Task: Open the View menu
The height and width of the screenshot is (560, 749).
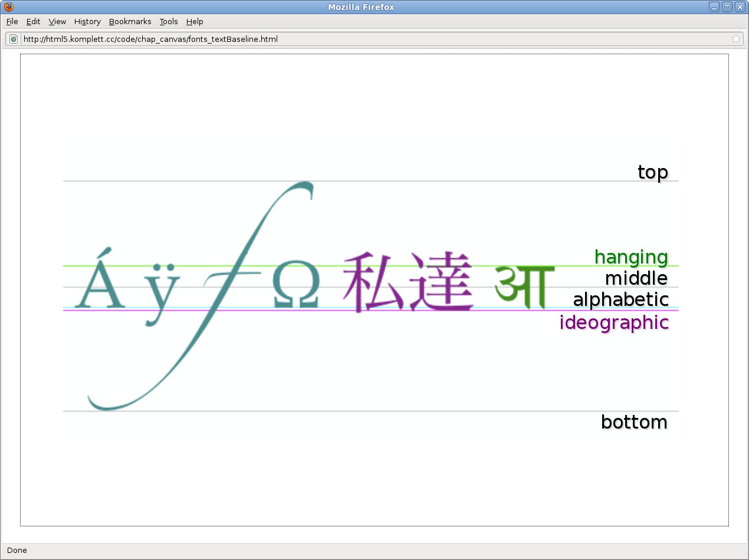Action: [57, 22]
